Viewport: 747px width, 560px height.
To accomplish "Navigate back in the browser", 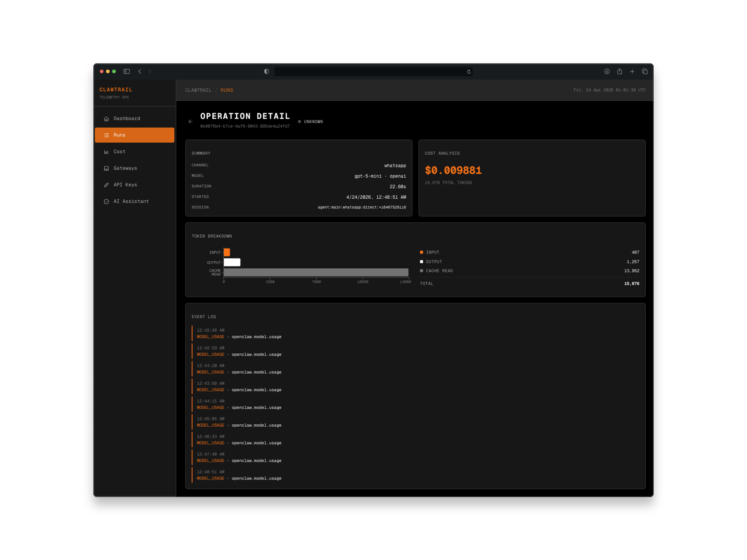I will click(x=140, y=72).
